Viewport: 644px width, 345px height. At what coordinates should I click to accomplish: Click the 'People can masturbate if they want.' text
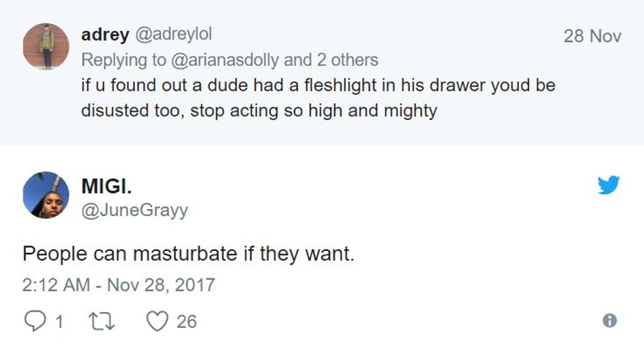pyautogui.click(x=188, y=254)
